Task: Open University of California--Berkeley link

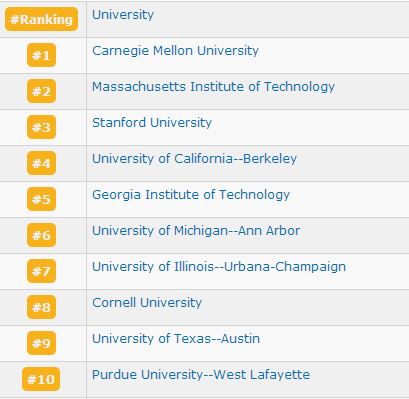Action: tap(194, 159)
